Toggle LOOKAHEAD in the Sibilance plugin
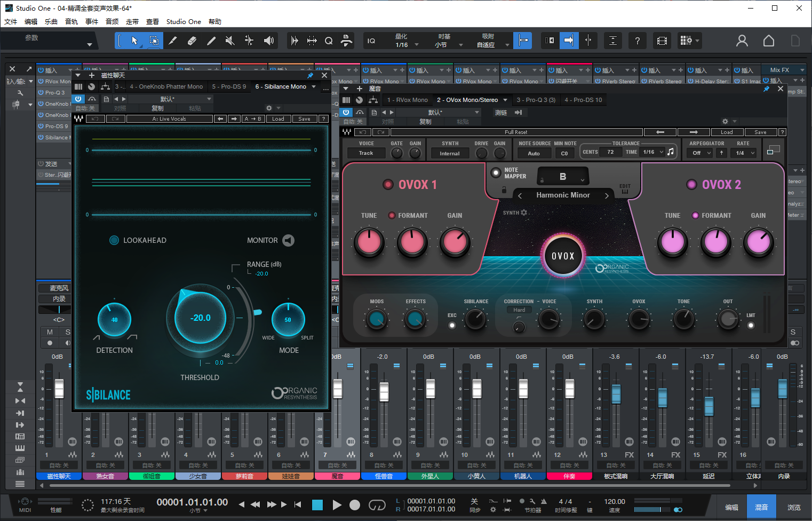812x521 pixels. tap(114, 240)
